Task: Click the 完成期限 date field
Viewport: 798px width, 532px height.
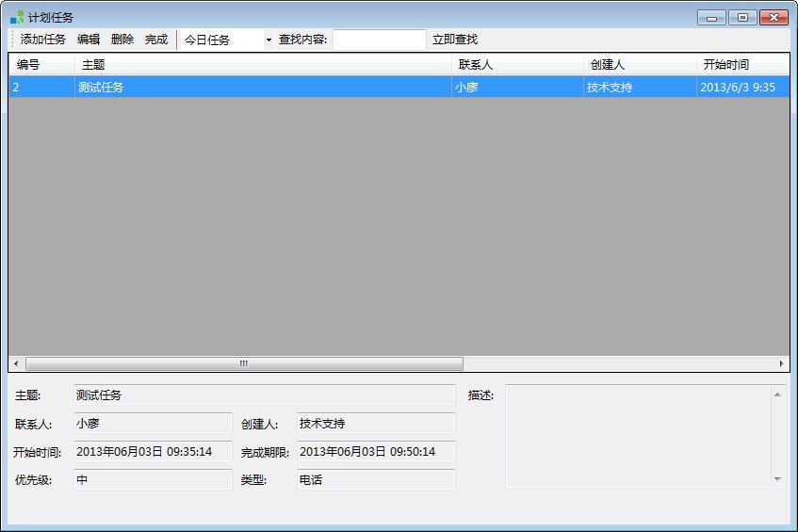Action: pos(376,452)
